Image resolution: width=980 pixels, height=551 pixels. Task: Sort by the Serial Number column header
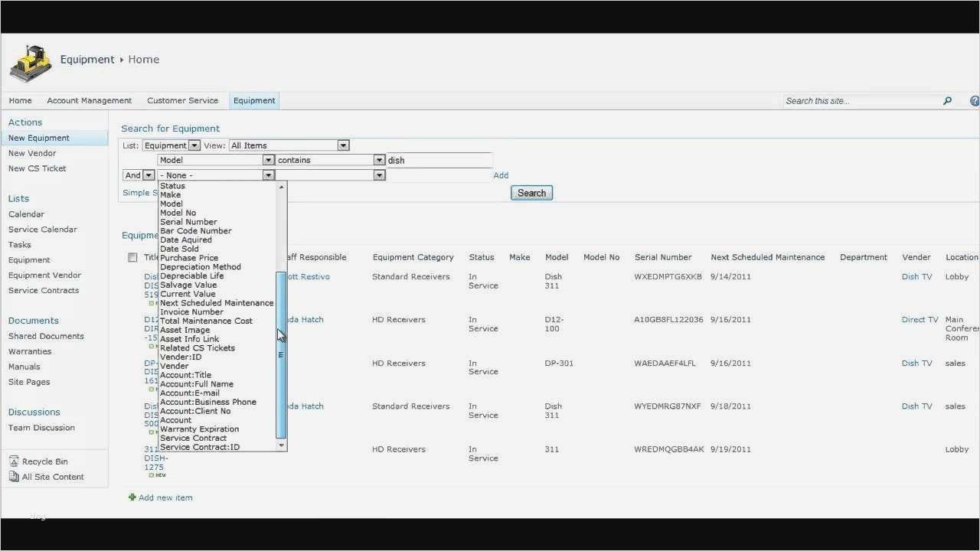pyautogui.click(x=663, y=257)
